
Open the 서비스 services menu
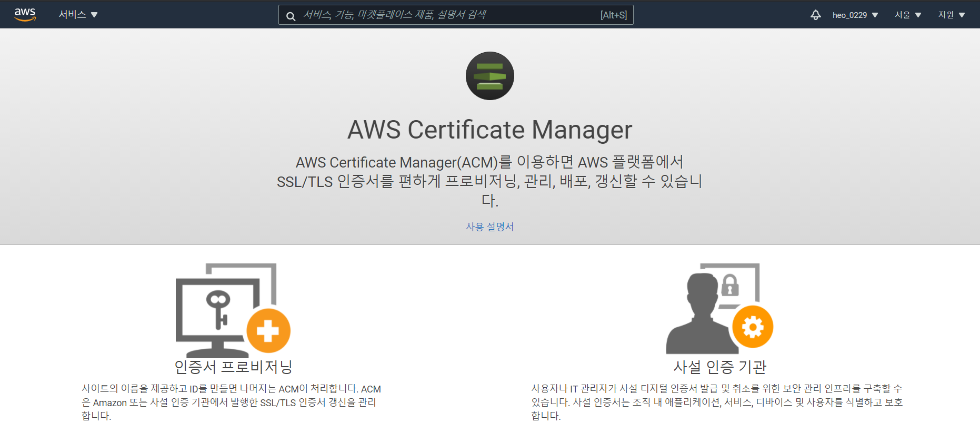pyautogui.click(x=78, y=15)
